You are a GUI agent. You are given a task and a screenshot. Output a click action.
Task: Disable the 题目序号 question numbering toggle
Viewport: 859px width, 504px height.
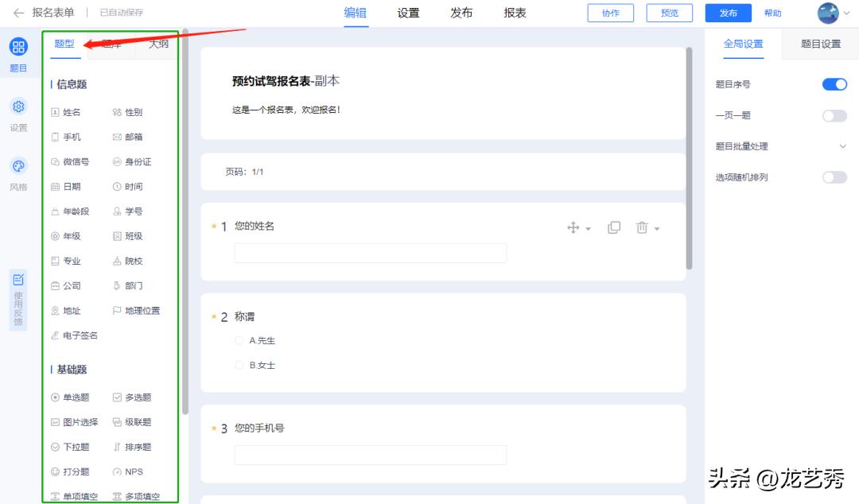[835, 84]
